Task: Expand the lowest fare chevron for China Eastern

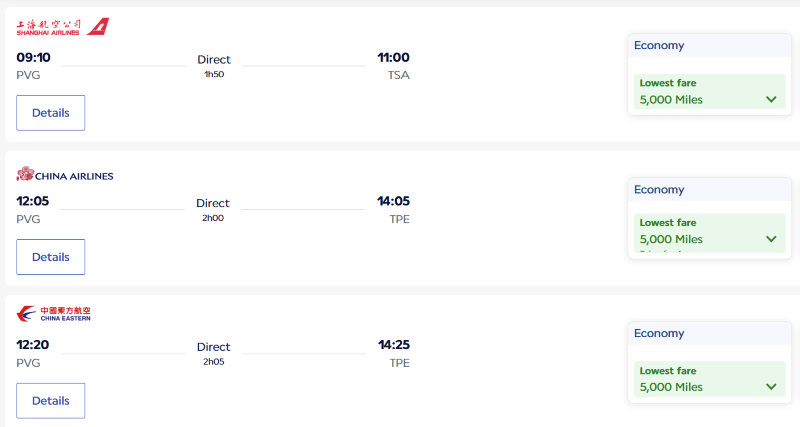Action: coord(771,386)
